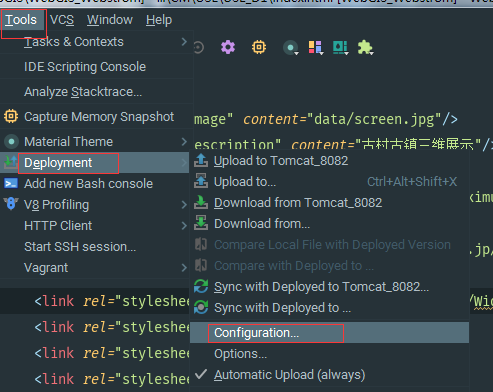
Task: Expand the HTTP Client submenu arrow
Action: [x=184, y=226]
